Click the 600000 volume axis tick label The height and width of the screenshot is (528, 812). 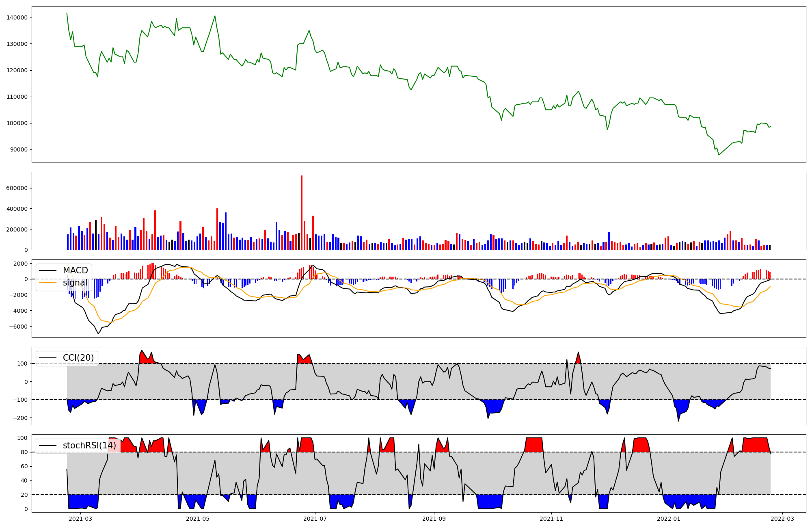[17, 188]
